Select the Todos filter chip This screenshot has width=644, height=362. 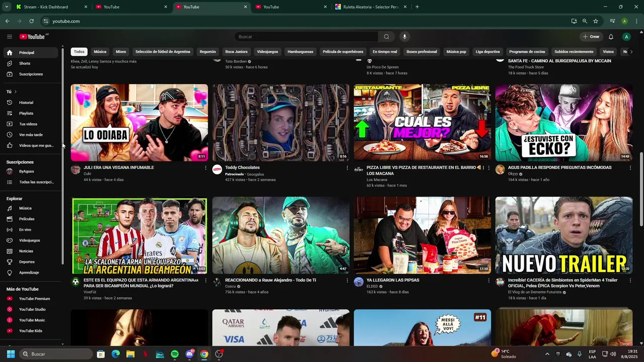(79, 52)
